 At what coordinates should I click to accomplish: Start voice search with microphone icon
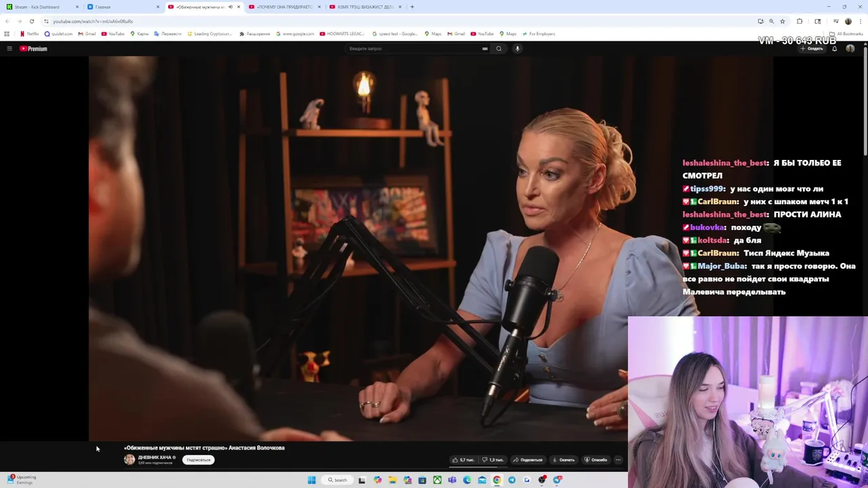click(517, 49)
